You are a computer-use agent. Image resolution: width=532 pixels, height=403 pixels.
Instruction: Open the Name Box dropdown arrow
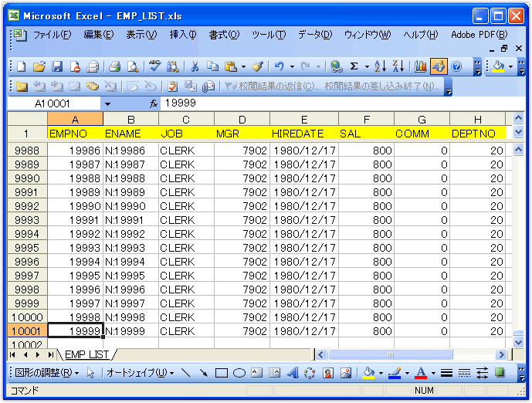(x=107, y=103)
